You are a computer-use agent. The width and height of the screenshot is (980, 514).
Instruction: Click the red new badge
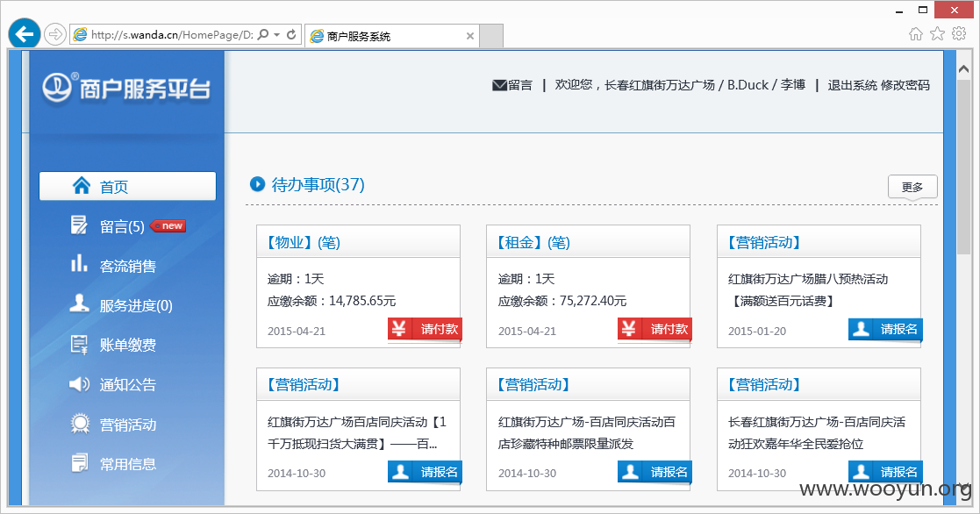[x=168, y=225]
